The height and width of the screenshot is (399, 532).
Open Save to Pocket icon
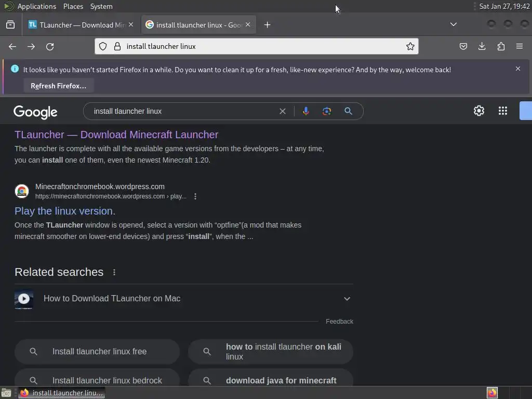(463, 46)
